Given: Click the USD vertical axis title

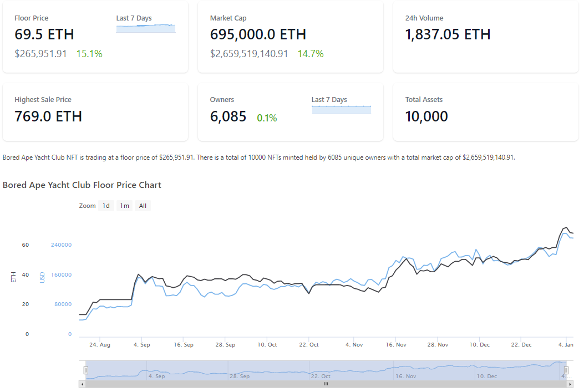Looking at the screenshot, I should [42, 277].
